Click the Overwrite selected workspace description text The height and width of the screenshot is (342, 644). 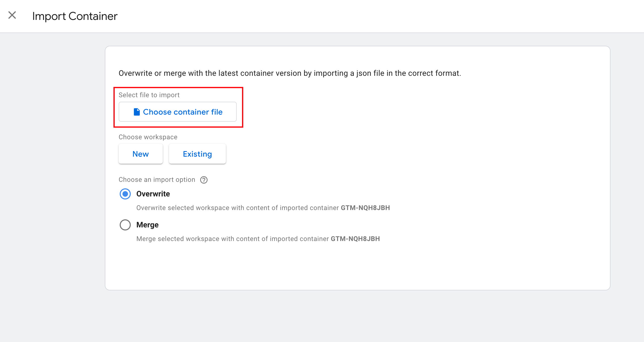[237, 208]
